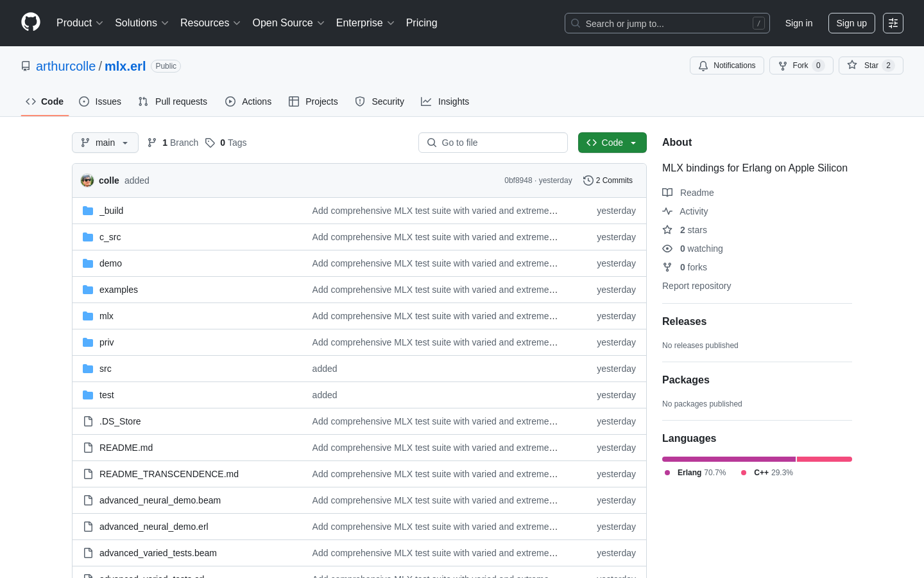This screenshot has height=578, width=924.
Task: Open the mlx folder icon
Action: (88, 316)
